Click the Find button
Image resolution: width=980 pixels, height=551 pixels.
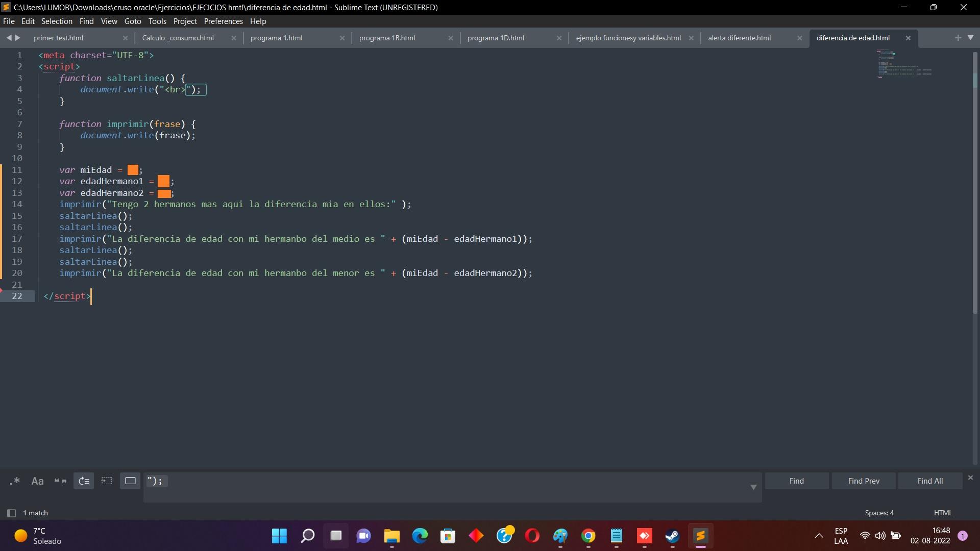point(796,481)
